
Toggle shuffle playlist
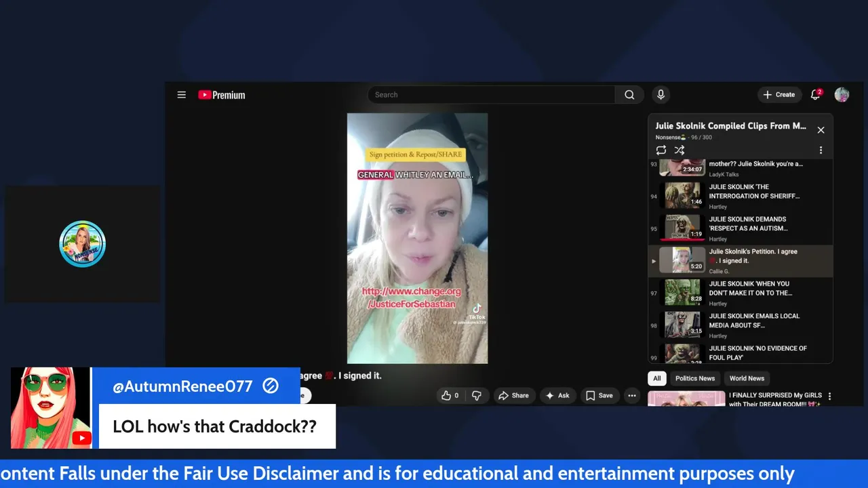coord(679,150)
